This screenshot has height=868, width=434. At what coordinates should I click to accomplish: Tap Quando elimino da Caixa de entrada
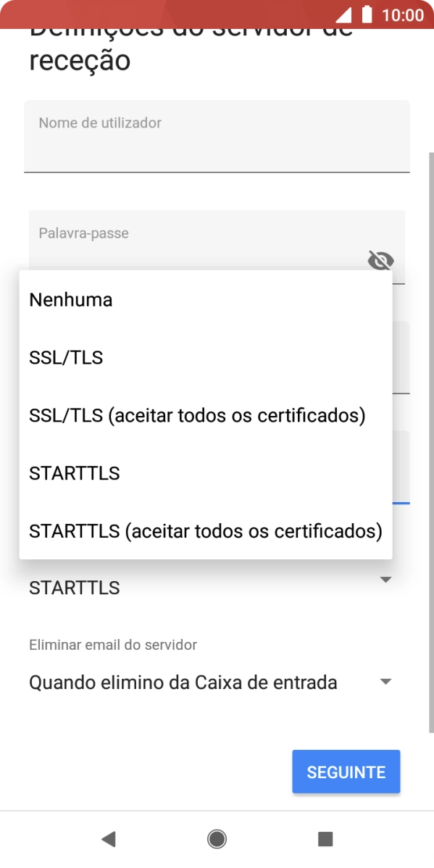[183, 682]
